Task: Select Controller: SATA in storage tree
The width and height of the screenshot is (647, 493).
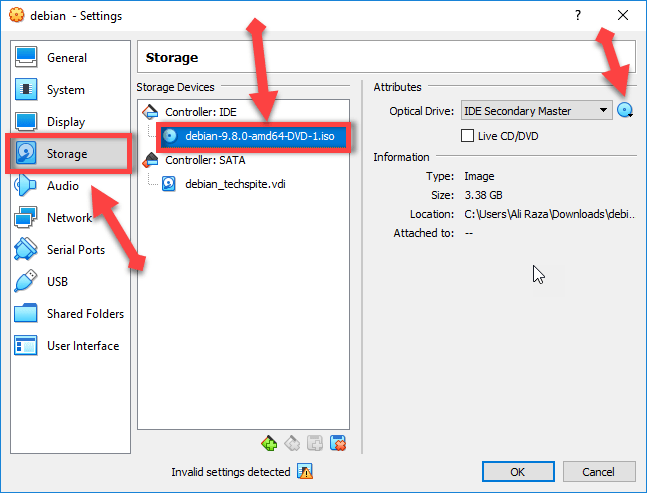Action: pyautogui.click(x=203, y=160)
